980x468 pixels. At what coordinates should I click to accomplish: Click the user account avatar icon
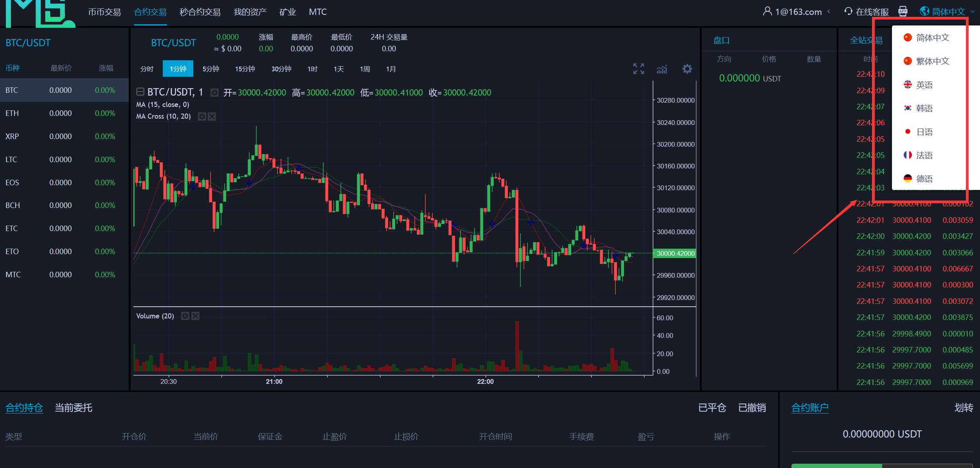tap(767, 11)
